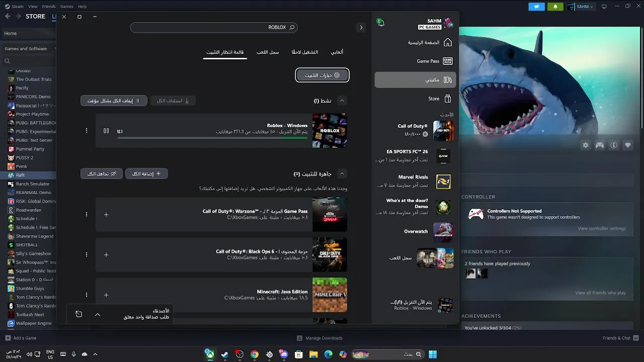Collapse the جاهزة للتثبيت section
Screen dimensions: 644x362
[x=342, y=173]
